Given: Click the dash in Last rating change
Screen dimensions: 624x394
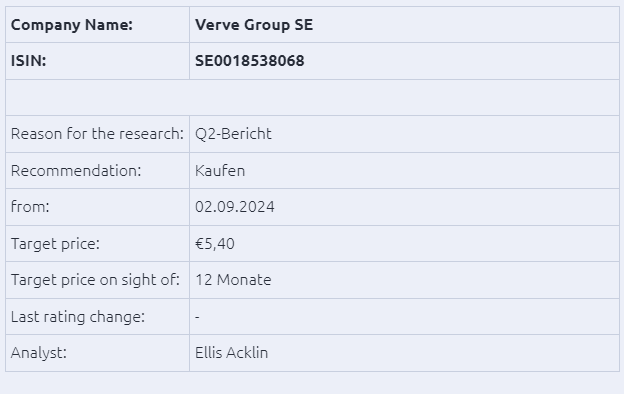Looking at the screenshot, I should (197, 317).
